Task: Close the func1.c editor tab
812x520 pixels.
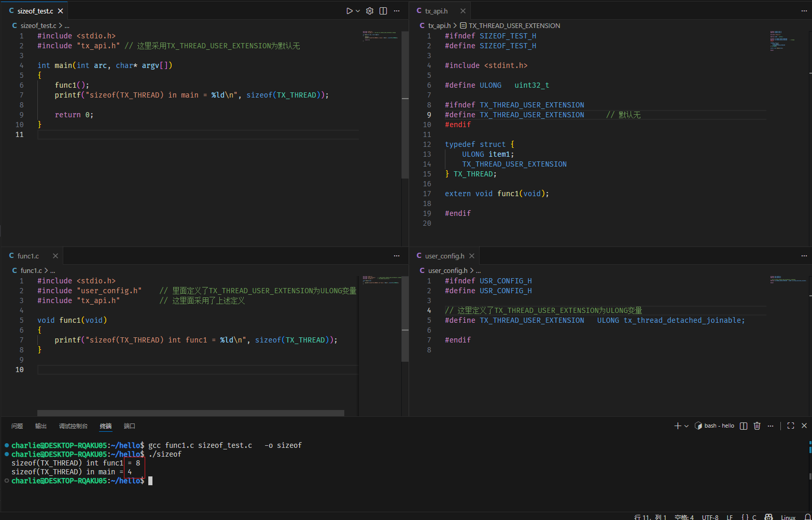Action: pyautogui.click(x=55, y=256)
